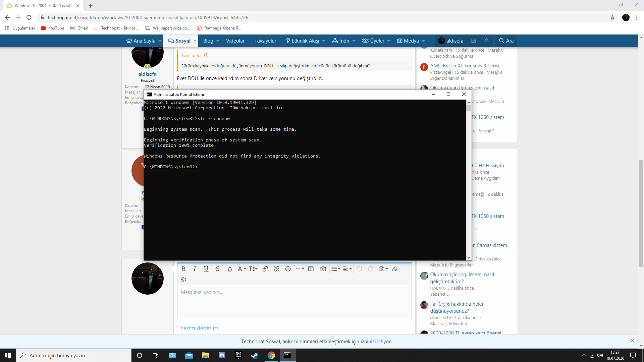Viewport: 644px width, 362px height.
Task: Insert table using grid icon
Action: [311, 269]
